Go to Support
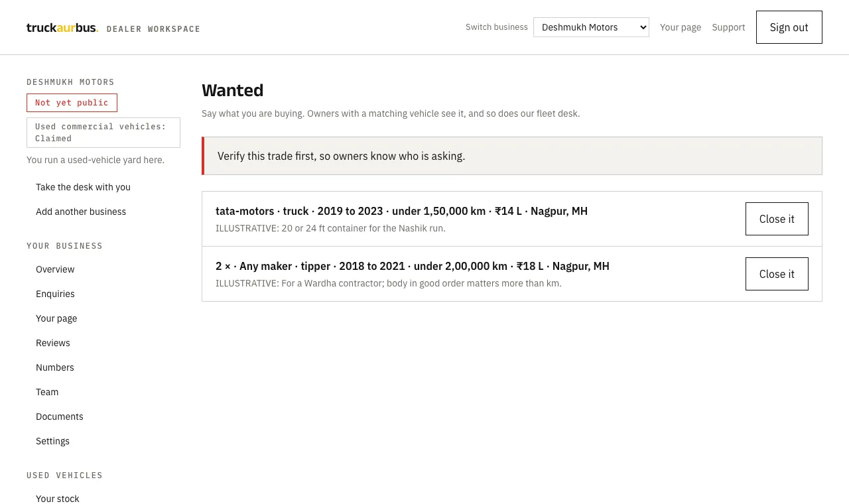 pyautogui.click(x=728, y=27)
